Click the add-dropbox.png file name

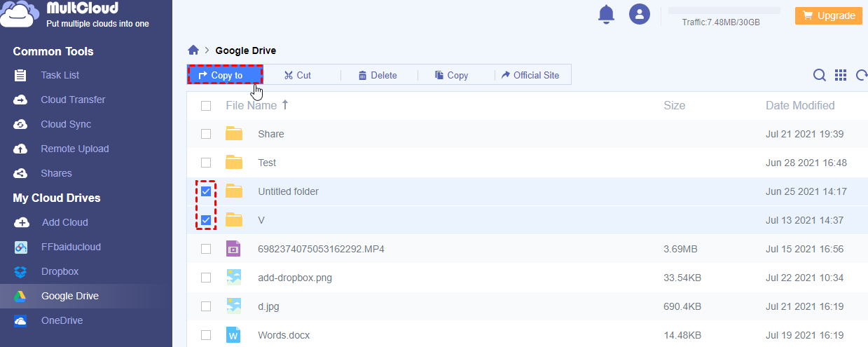pyautogui.click(x=295, y=278)
